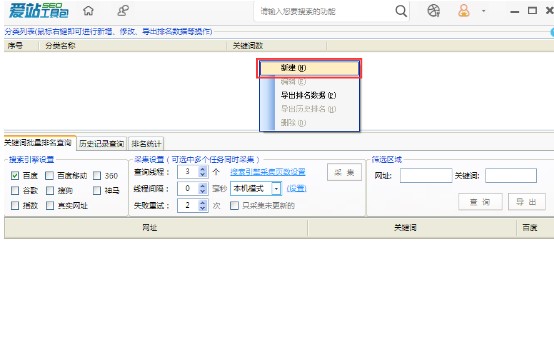Screen dimensions: 554x360
Task: Uncheck the 百度 search engine checkbox
Action: (x=15, y=176)
